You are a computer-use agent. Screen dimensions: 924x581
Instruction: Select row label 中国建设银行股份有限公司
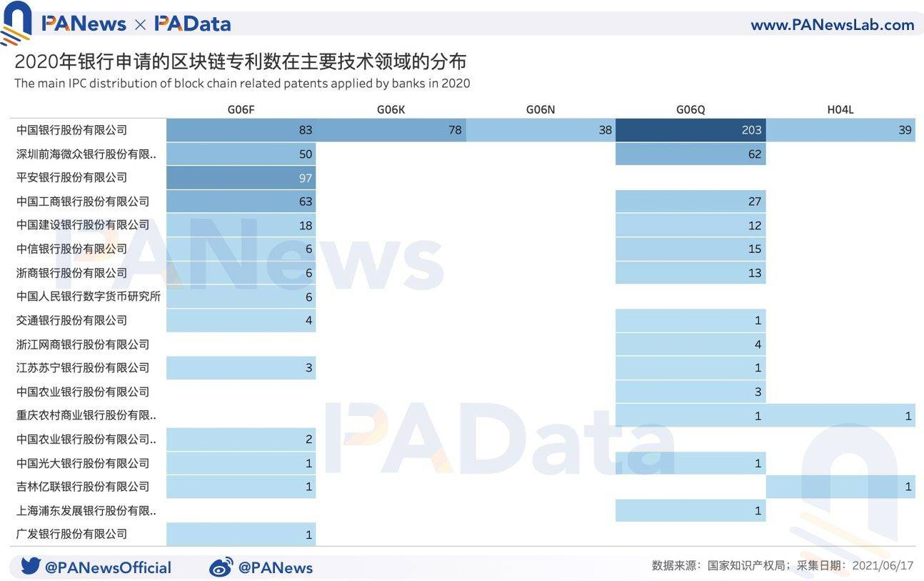pos(83,225)
